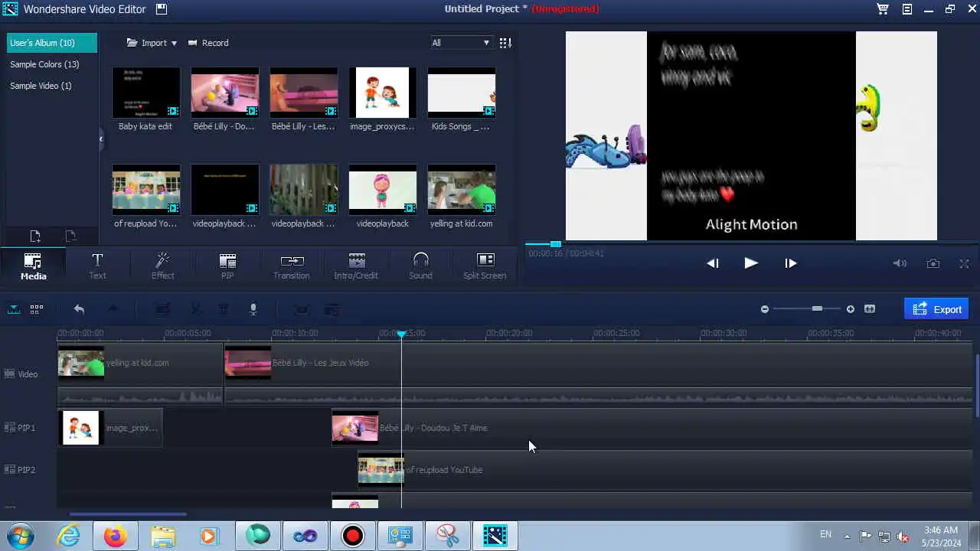
Task: Collapse the album side panel arrow
Action: [x=101, y=139]
